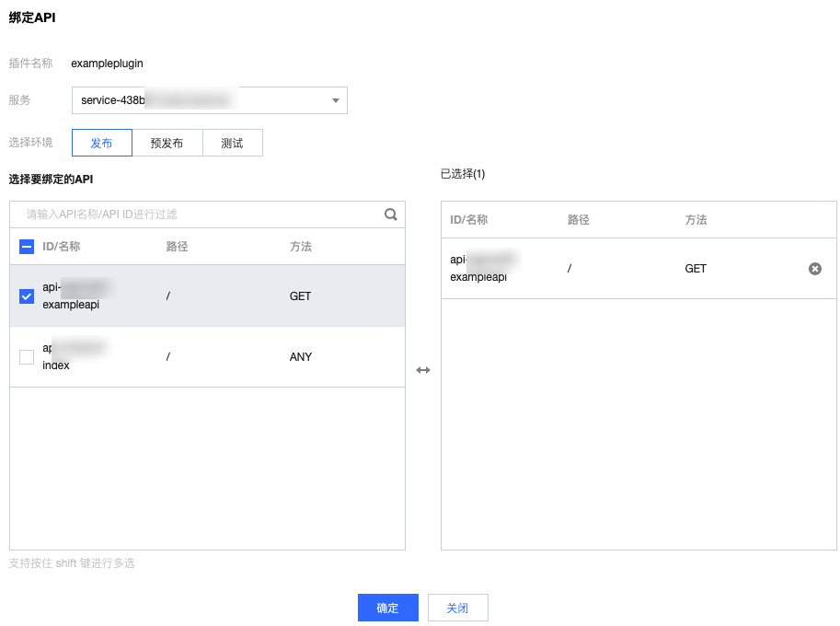
Task: Click 方法 column header in left API list
Action: [x=301, y=247]
